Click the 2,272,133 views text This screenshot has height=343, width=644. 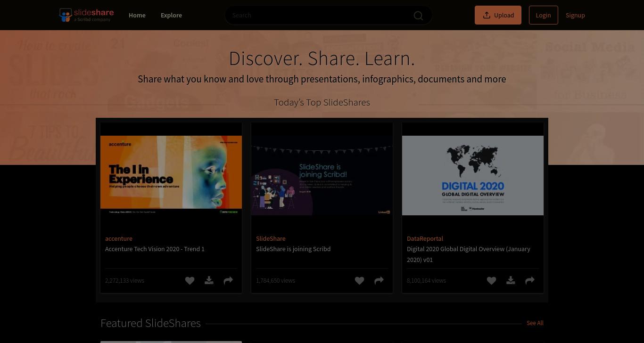124,280
